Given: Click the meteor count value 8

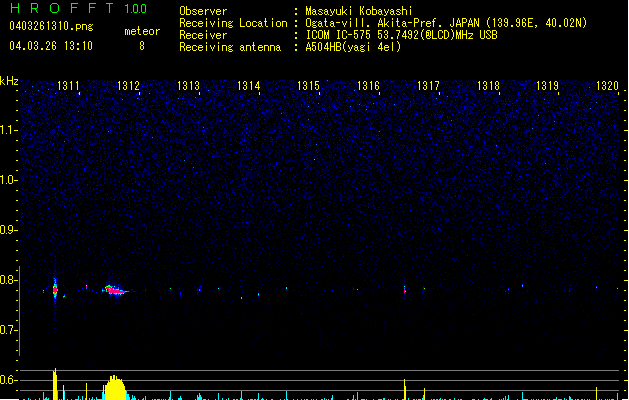Looking at the screenshot, I should point(142,46).
